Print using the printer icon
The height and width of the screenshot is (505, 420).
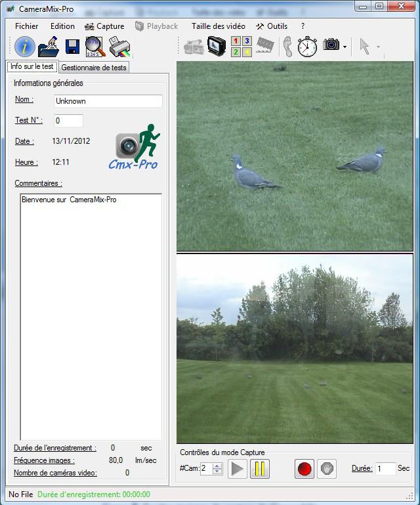(119, 47)
